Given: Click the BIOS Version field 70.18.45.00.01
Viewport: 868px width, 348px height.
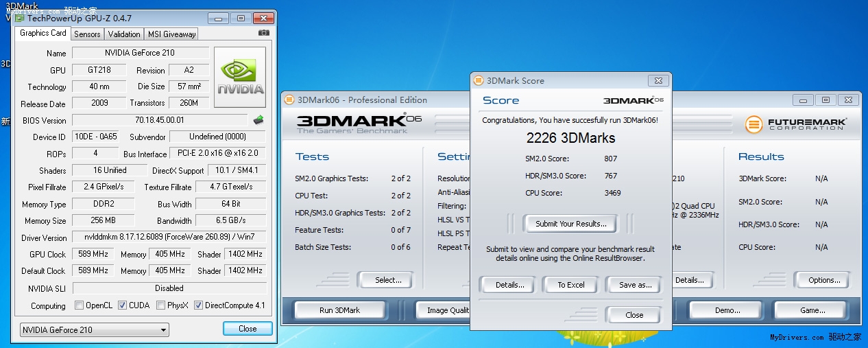Looking at the screenshot, I should click(160, 120).
